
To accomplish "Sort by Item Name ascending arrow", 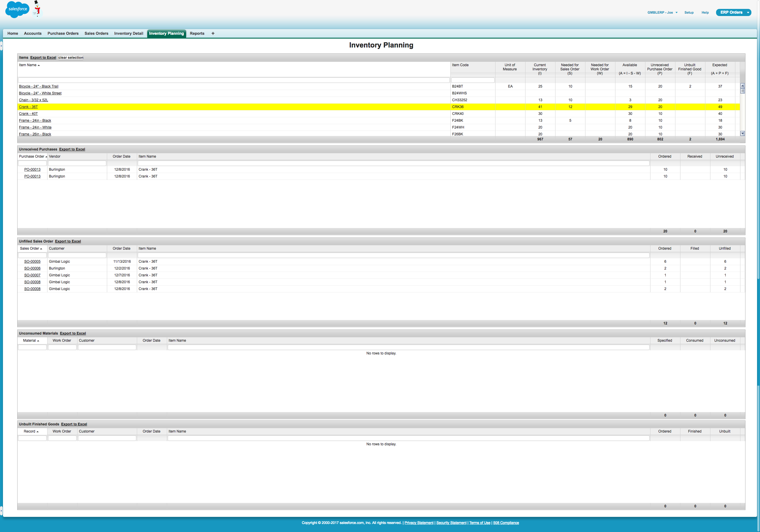I will (39, 65).
